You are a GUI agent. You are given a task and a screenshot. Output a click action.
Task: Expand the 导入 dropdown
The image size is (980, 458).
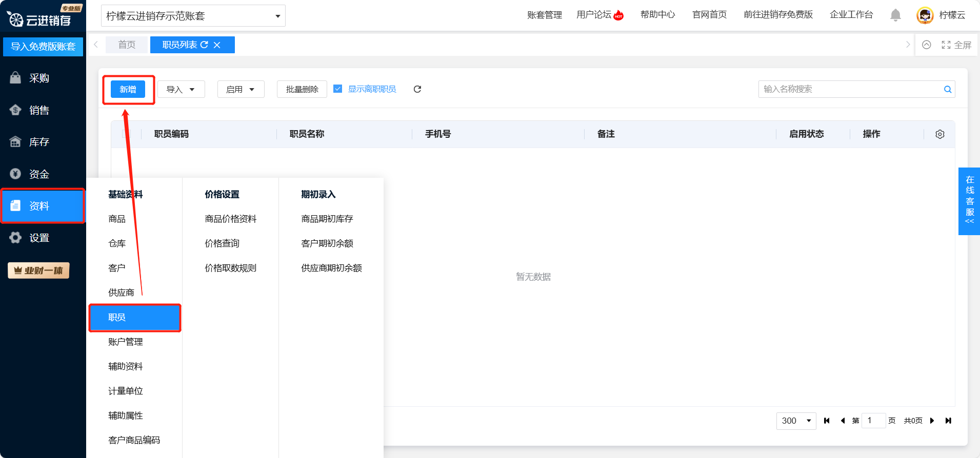[181, 89]
